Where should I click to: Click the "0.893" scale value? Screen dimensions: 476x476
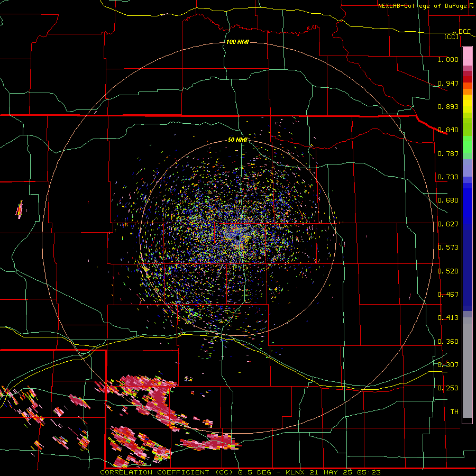(x=448, y=106)
